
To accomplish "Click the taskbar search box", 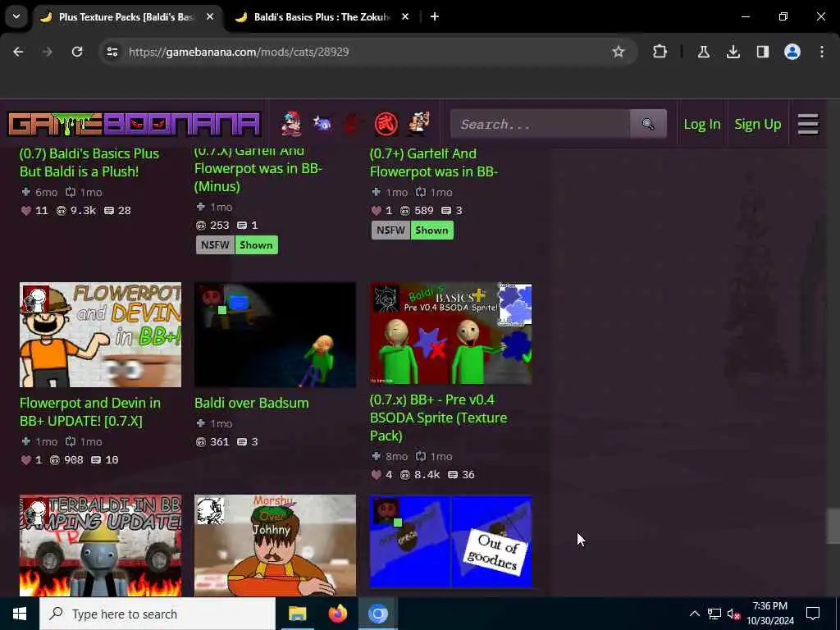I will [157, 614].
